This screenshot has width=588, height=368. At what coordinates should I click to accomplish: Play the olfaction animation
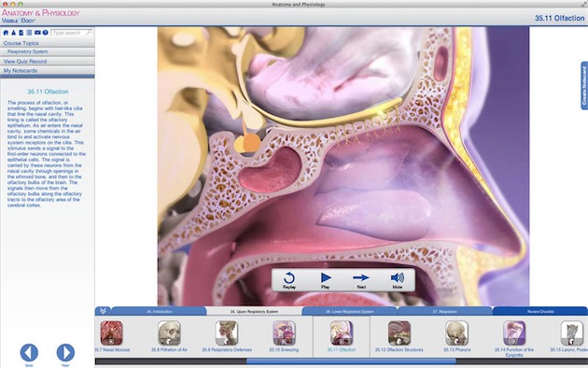[326, 280]
